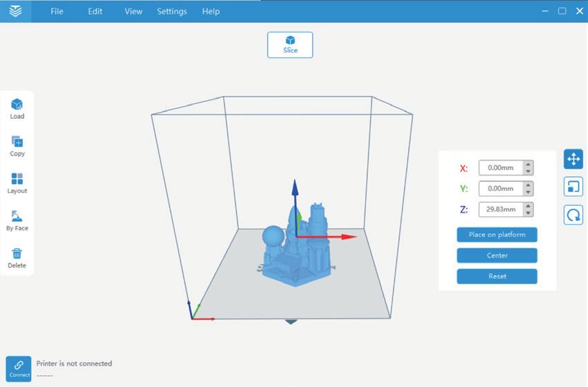The width and height of the screenshot is (588, 387).
Task: Click the Y position input field
Action: pyautogui.click(x=501, y=189)
